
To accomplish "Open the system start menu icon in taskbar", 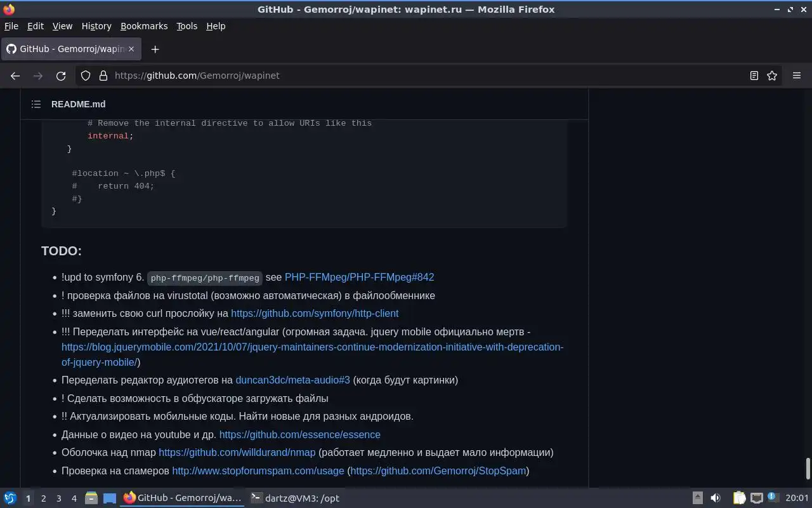I will point(10,498).
